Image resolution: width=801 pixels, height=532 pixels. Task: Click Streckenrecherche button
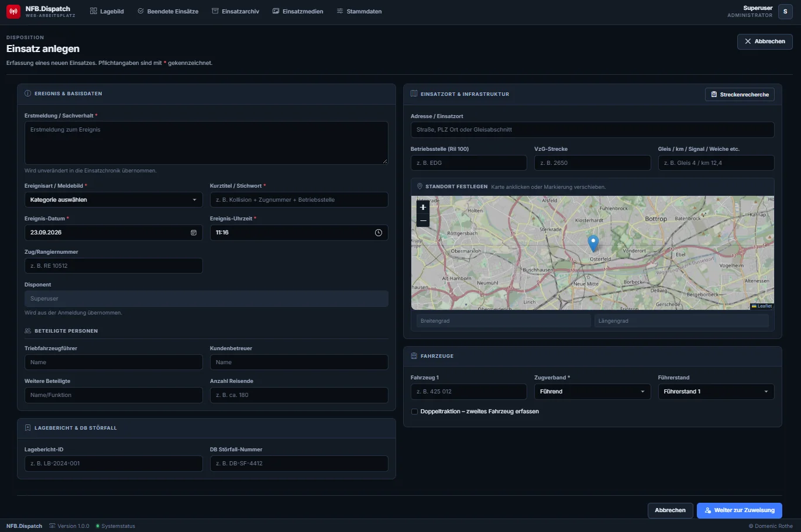pos(740,95)
